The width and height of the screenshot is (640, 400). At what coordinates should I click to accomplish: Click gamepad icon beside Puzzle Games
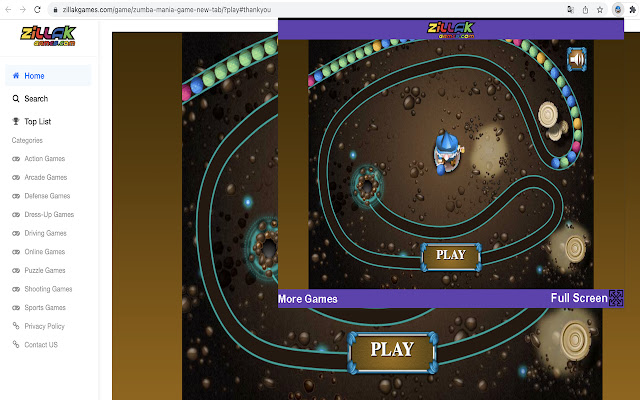16,271
